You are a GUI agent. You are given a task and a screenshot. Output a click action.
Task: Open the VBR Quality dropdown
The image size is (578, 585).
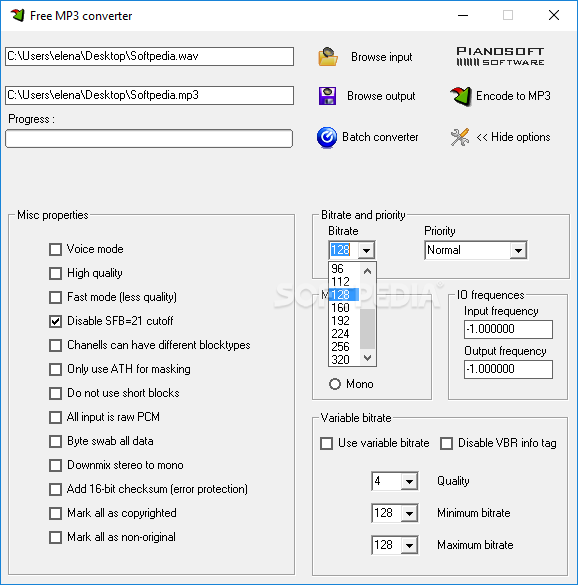(409, 481)
